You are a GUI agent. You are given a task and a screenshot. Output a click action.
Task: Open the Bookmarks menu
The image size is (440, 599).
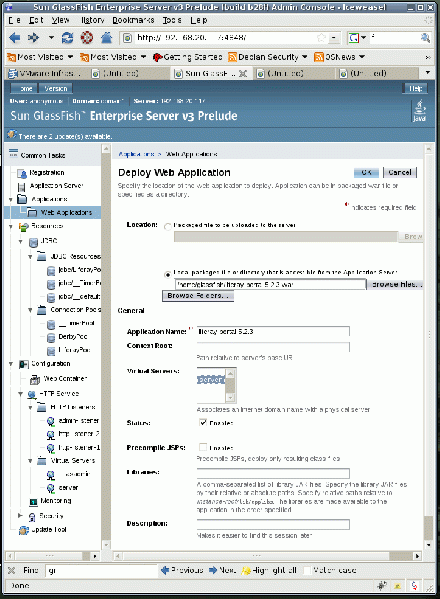[x=133, y=20]
